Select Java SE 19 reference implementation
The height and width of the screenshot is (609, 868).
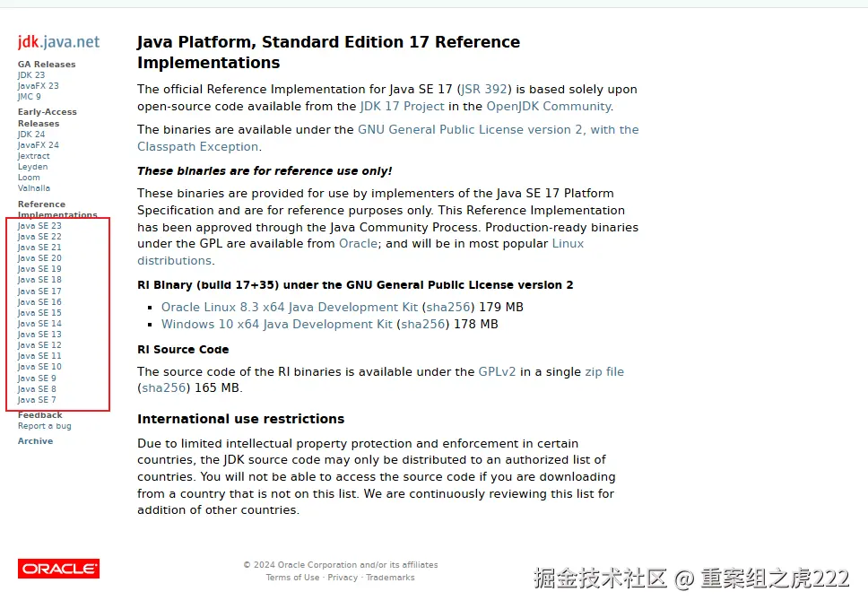point(39,269)
